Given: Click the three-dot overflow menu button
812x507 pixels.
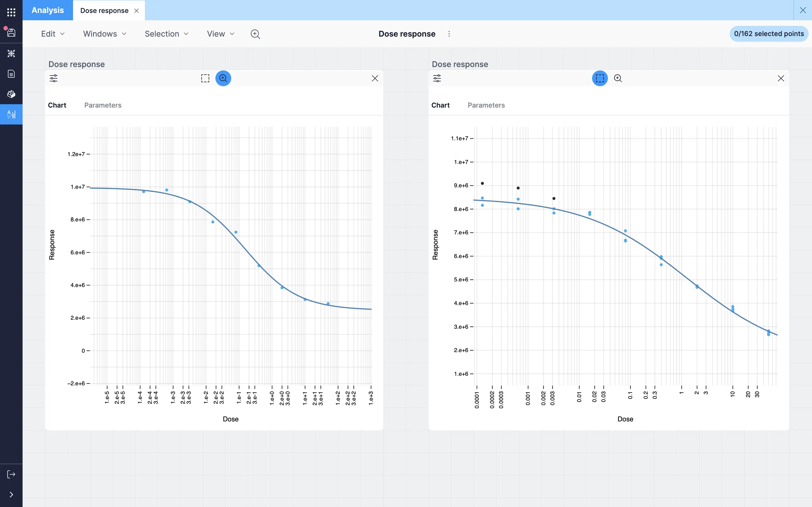Looking at the screenshot, I should [449, 33].
